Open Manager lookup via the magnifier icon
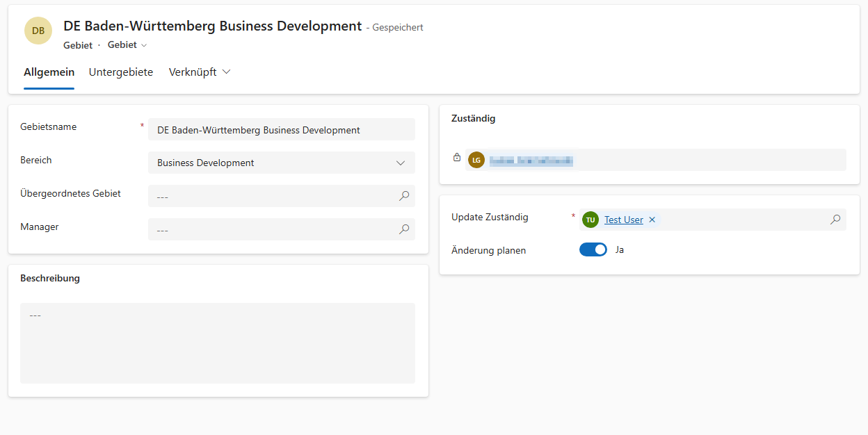The height and width of the screenshot is (435, 868). (404, 229)
